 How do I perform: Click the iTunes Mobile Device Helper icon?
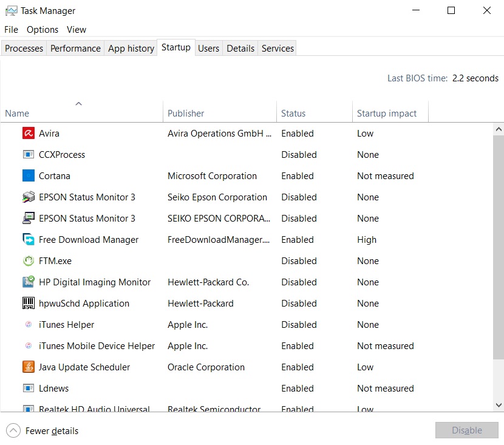pos(29,345)
